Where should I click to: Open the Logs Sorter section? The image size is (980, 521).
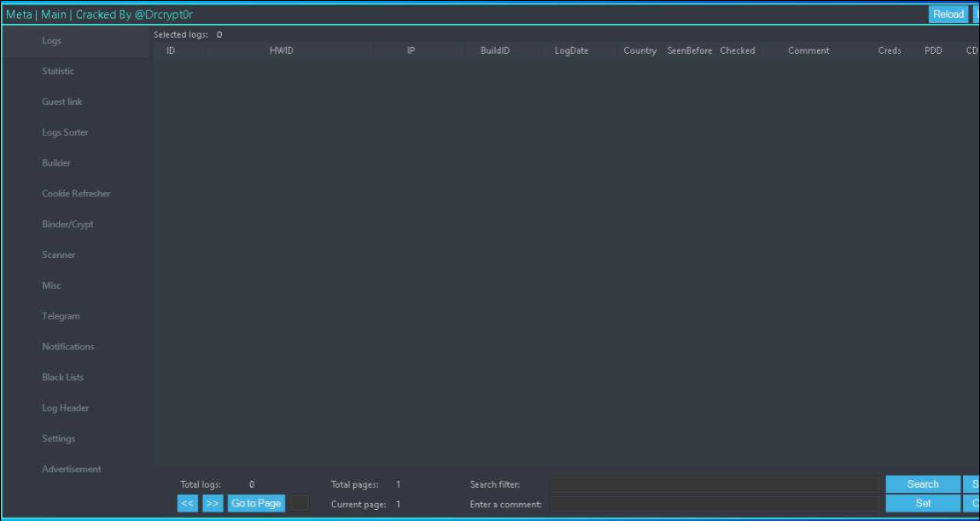click(x=63, y=132)
